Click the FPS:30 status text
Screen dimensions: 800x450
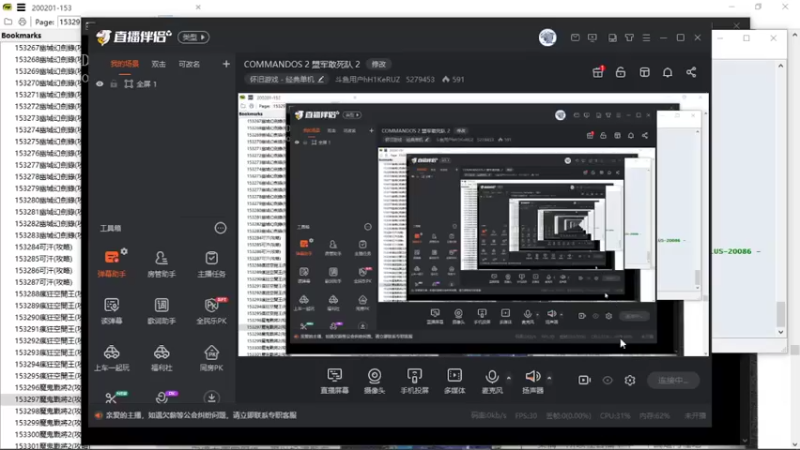[526, 415]
